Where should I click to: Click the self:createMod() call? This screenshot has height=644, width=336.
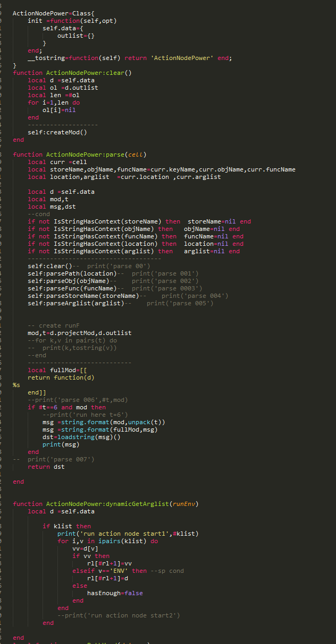pos(57,132)
